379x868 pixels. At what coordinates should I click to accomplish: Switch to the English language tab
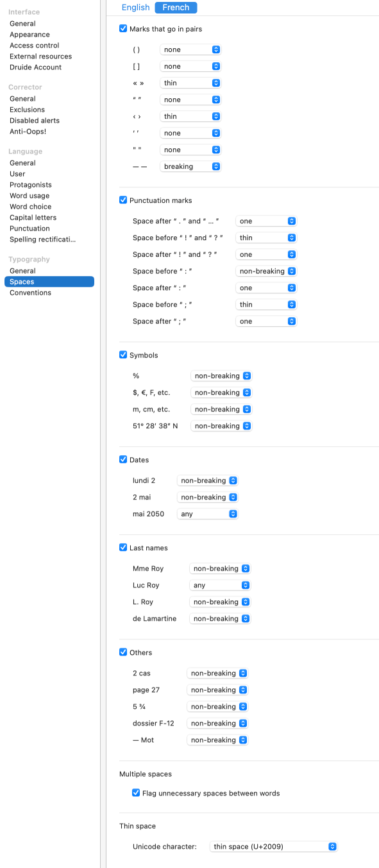pos(135,8)
